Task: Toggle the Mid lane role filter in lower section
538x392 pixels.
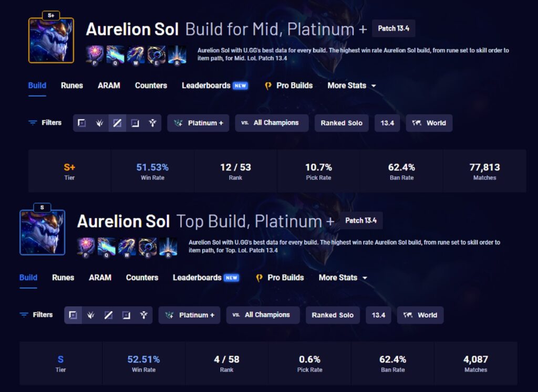Action: click(x=108, y=315)
